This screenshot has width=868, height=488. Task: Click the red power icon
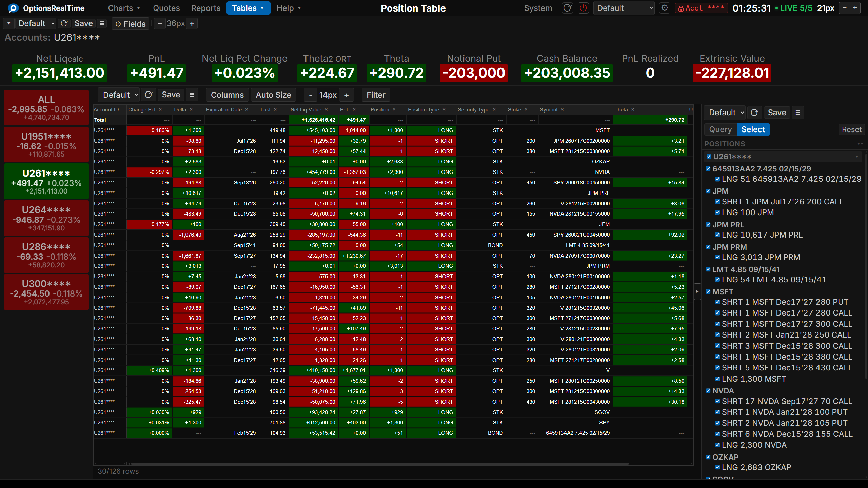(x=583, y=8)
